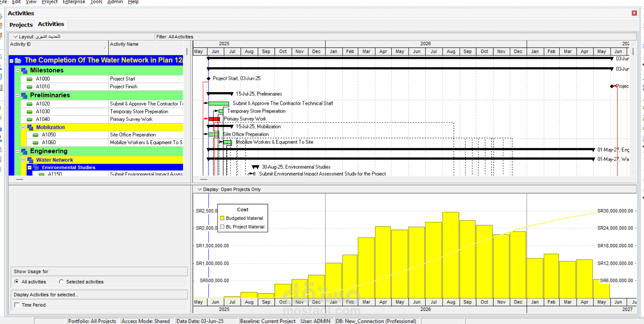Screen dimensions: 644x324
Task: Open the Enterprise menu
Action: tap(74, 2)
